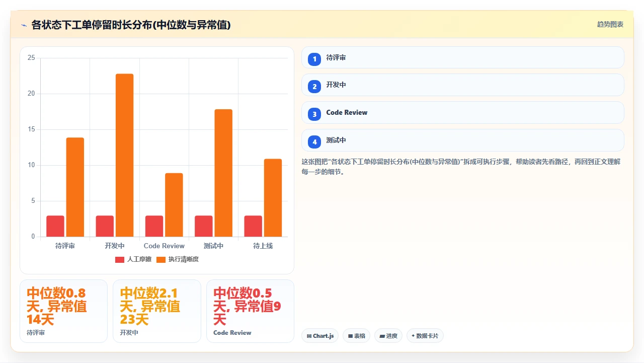This screenshot has width=644, height=363.
Task: Click the number 1 step badge
Action: (x=314, y=59)
